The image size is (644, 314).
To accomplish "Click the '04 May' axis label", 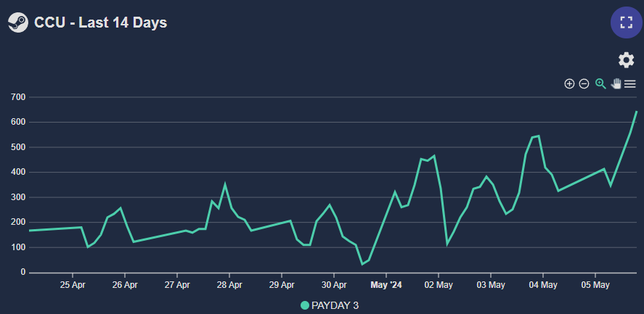I will pyautogui.click(x=542, y=284).
